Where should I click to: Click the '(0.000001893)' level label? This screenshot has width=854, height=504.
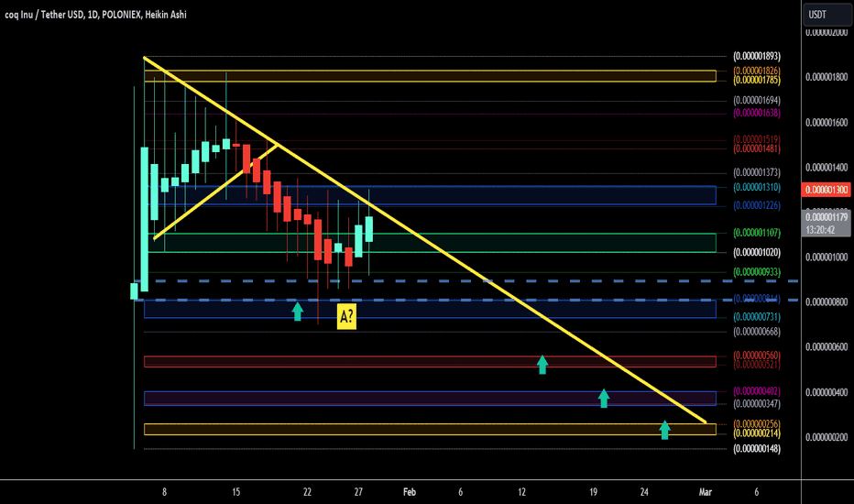(x=757, y=56)
